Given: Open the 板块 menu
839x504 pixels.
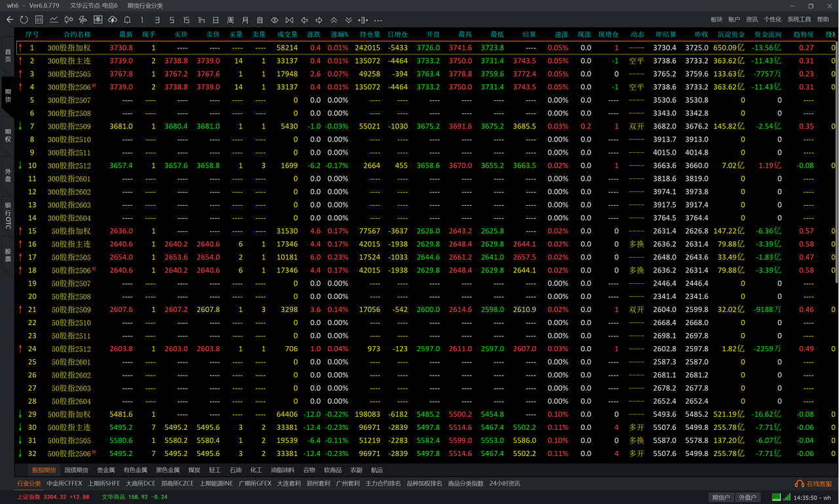Looking at the screenshot, I should [x=716, y=20].
